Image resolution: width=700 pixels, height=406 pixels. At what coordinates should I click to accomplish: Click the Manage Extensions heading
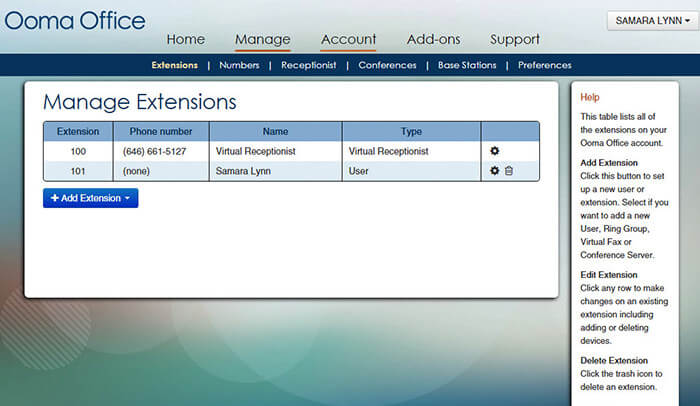point(140,102)
